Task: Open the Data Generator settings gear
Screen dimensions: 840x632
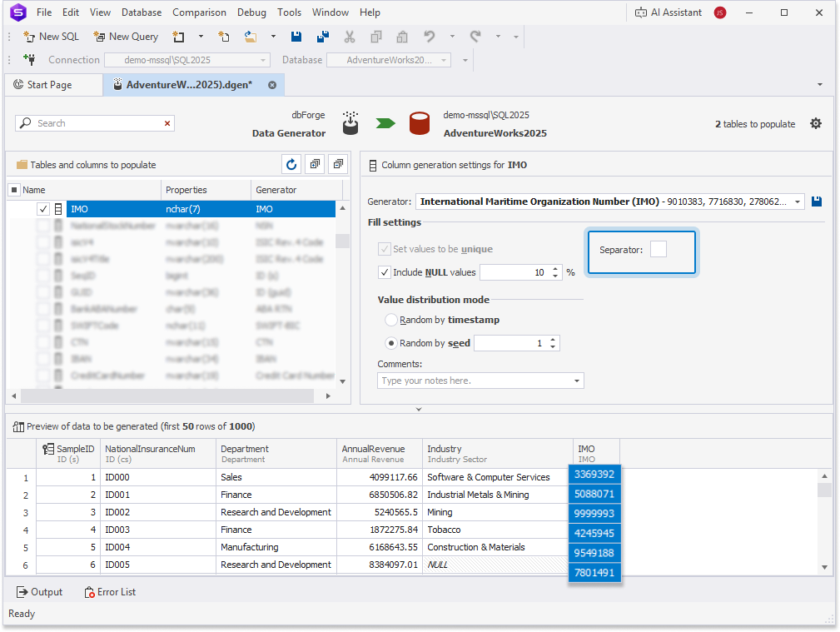Action: [x=815, y=124]
